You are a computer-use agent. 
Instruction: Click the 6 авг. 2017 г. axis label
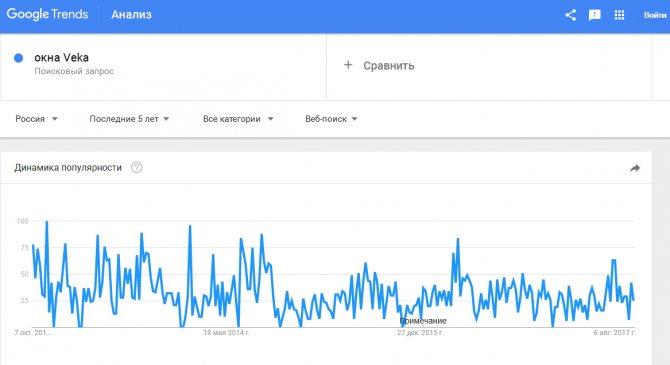click(x=614, y=333)
